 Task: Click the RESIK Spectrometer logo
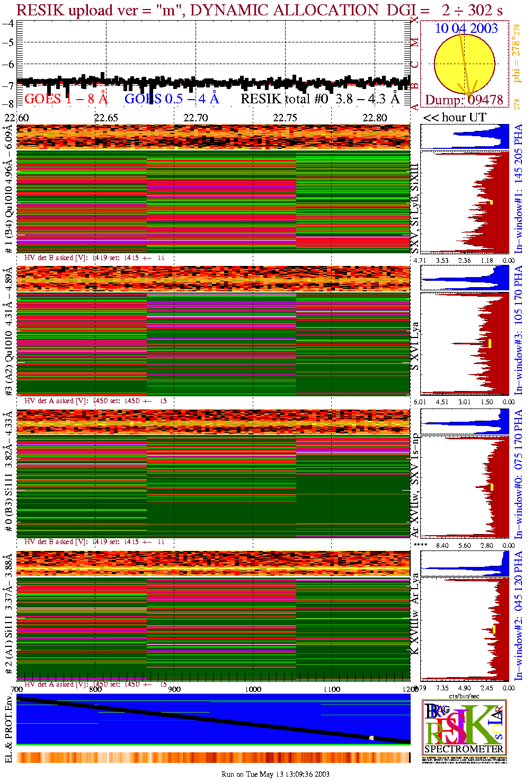(464, 727)
